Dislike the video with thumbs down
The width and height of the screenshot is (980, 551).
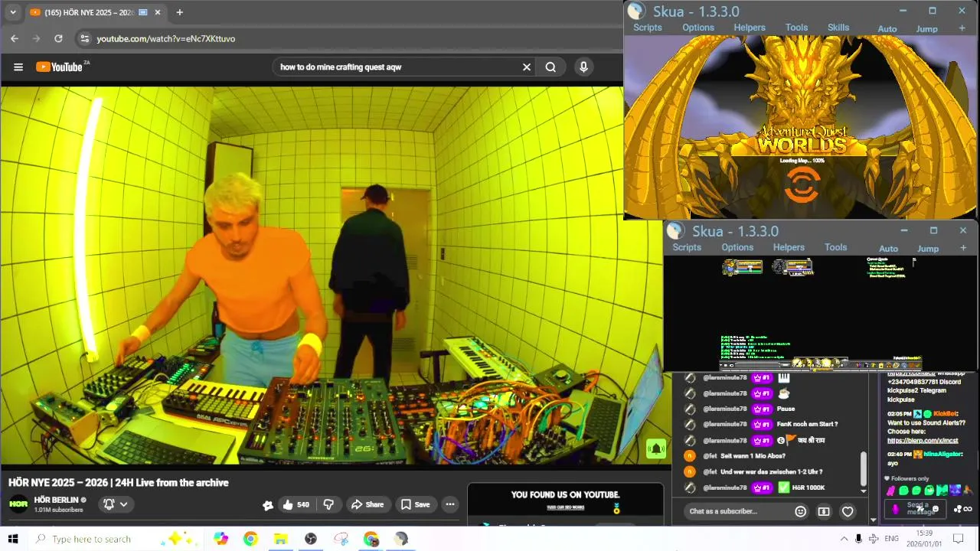328,504
